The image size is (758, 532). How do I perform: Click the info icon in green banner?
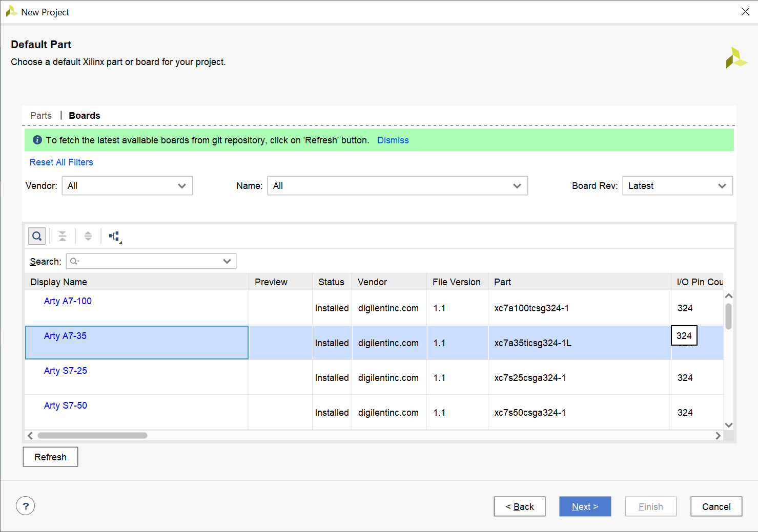click(37, 140)
